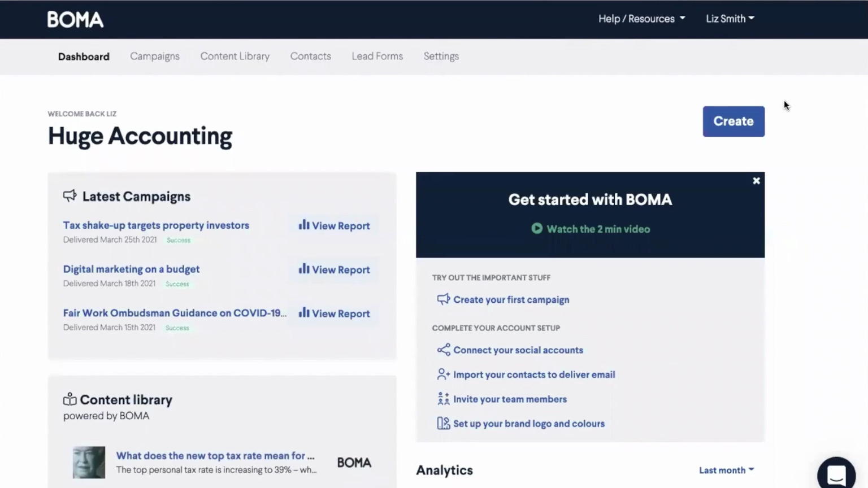Open the chat widget icon
This screenshot has width=868, height=488.
click(x=836, y=474)
